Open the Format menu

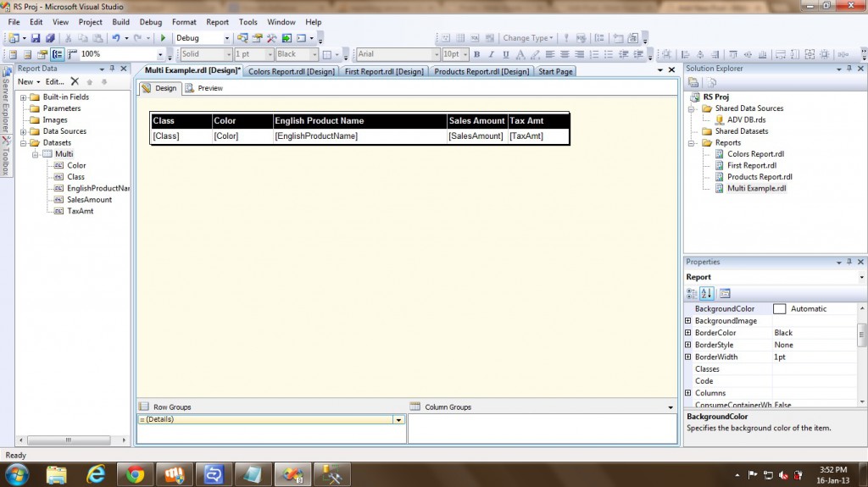(x=184, y=22)
